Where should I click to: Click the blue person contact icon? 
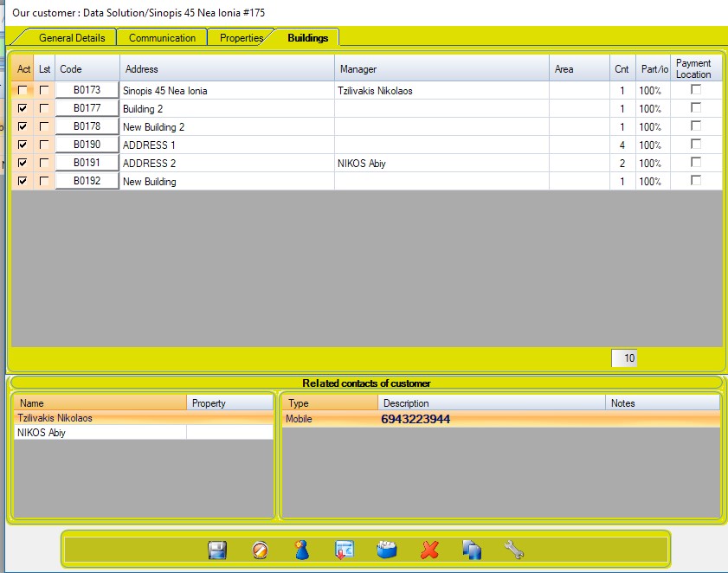(302, 550)
